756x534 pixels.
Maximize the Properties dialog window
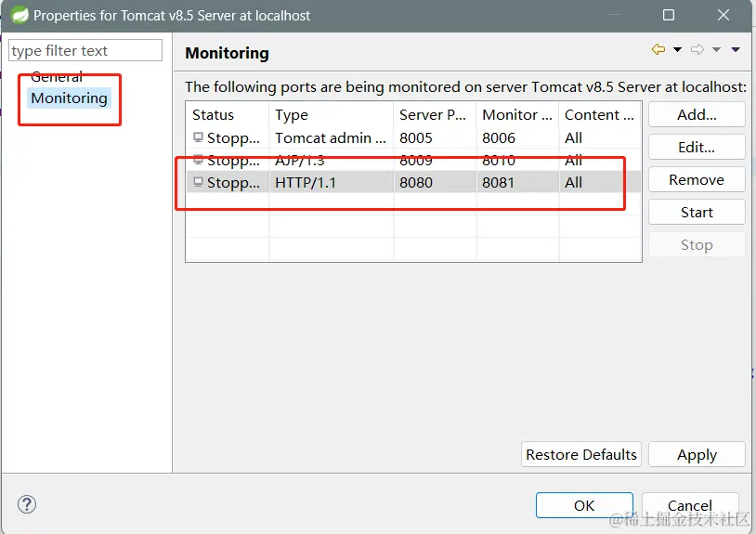pyautogui.click(x=669, y=15)
